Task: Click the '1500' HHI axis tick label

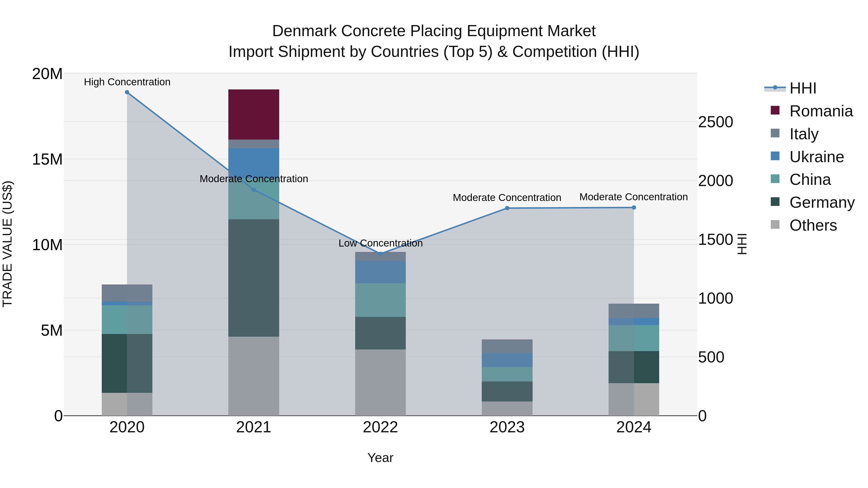Action: [x=715, y=240]
